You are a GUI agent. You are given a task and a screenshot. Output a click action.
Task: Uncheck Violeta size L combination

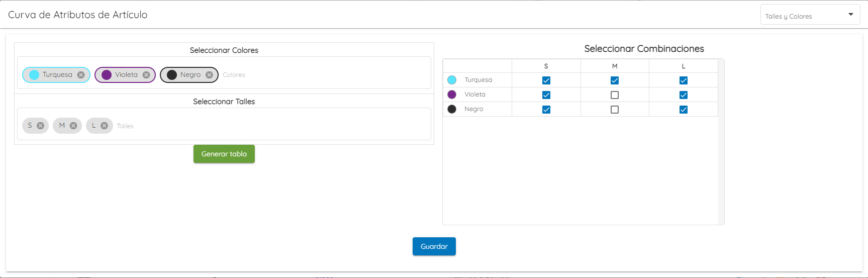click(684, 95)
